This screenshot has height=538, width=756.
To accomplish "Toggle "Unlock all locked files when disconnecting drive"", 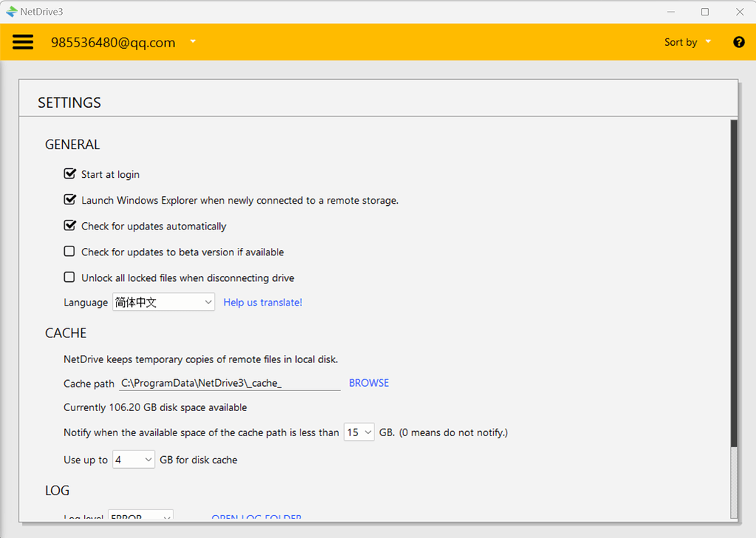I will pyautogui.click(x=69, y=277).
